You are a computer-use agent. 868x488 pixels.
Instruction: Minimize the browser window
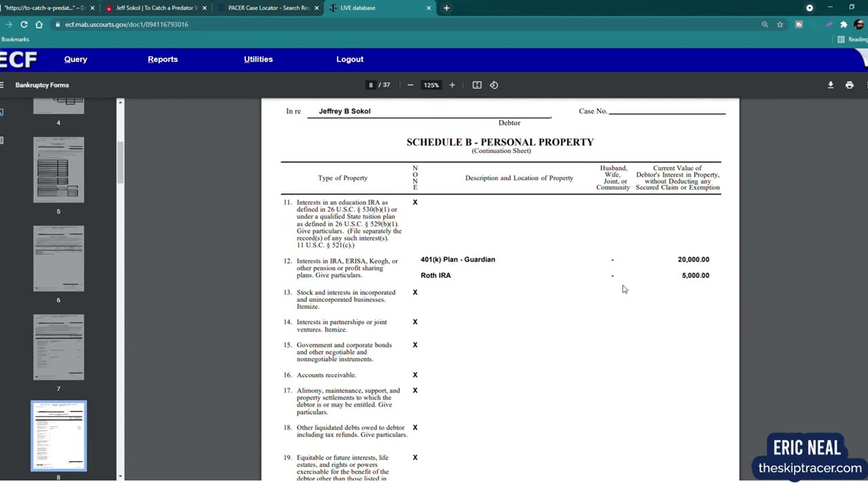(x=830, y=7)
